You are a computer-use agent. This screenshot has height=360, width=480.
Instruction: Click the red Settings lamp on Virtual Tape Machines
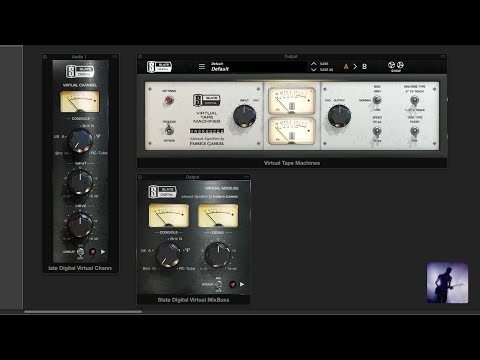point(169,100)
